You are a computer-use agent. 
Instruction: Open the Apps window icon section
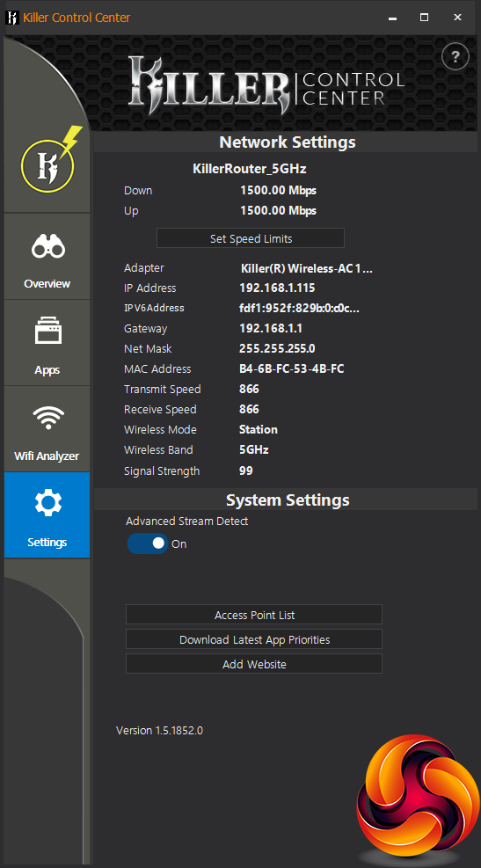47,343
